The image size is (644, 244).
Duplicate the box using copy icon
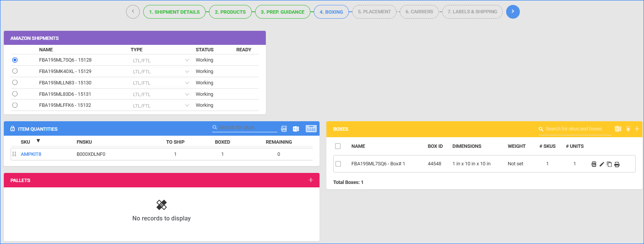click(609, 164)
